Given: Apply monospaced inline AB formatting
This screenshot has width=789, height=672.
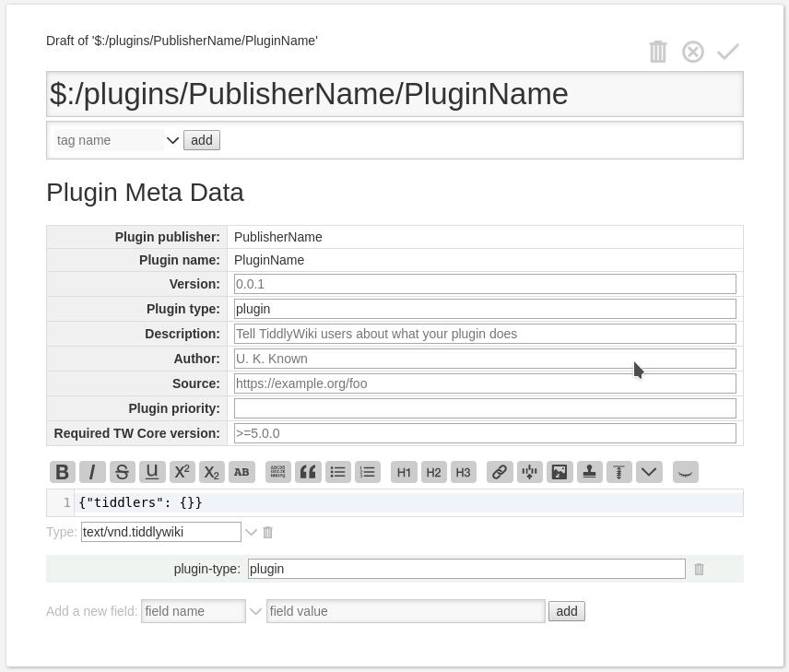Looking at the screenshot, I should 241,472.
